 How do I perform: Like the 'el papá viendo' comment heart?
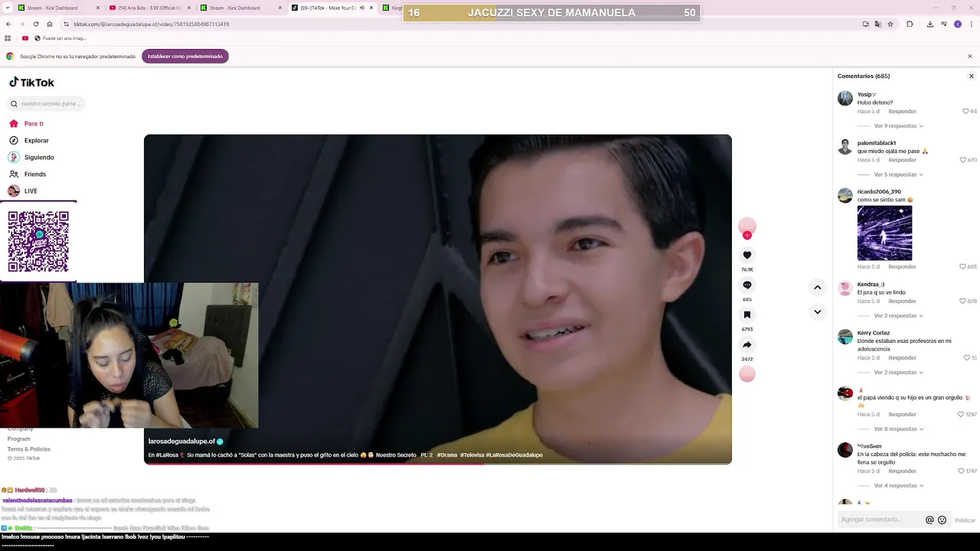point(961,415)
